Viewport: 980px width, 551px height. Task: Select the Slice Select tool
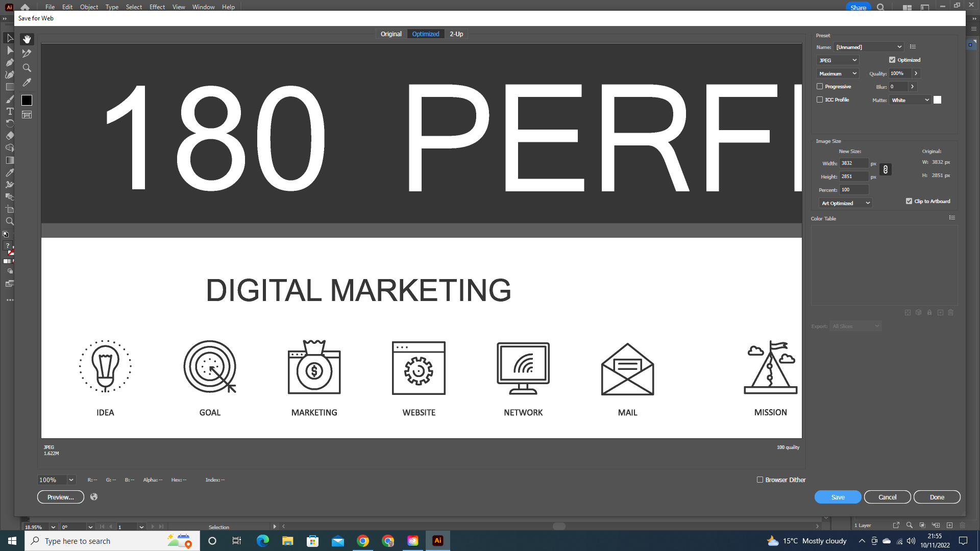point(27,53)
